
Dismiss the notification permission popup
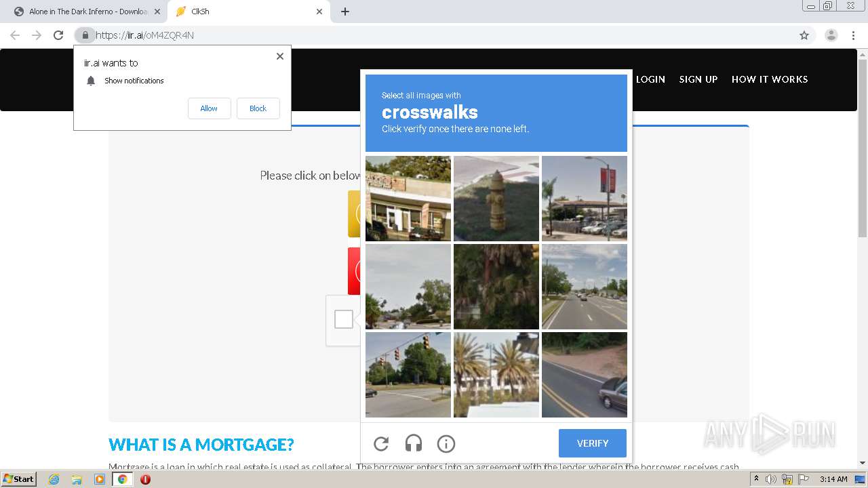(280, 56)
